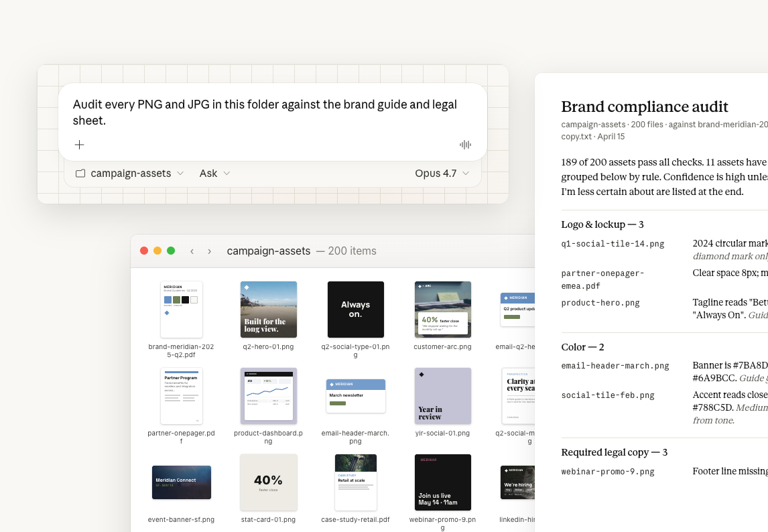Click the voice input waveform icon

464,145
